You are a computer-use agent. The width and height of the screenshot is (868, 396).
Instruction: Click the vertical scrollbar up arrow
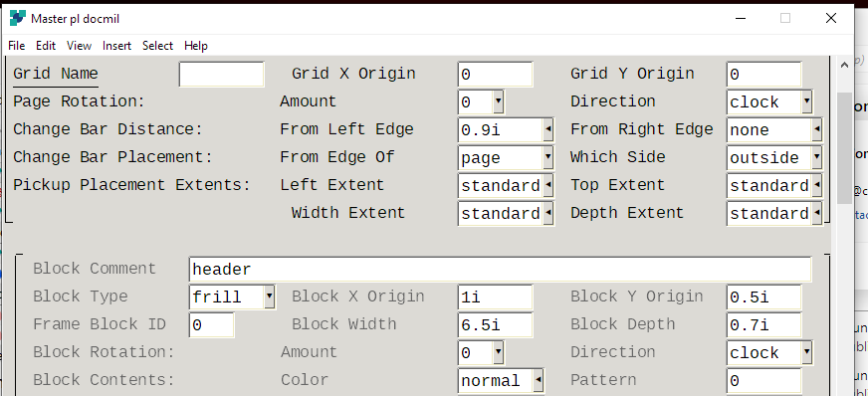pos(844,66)
